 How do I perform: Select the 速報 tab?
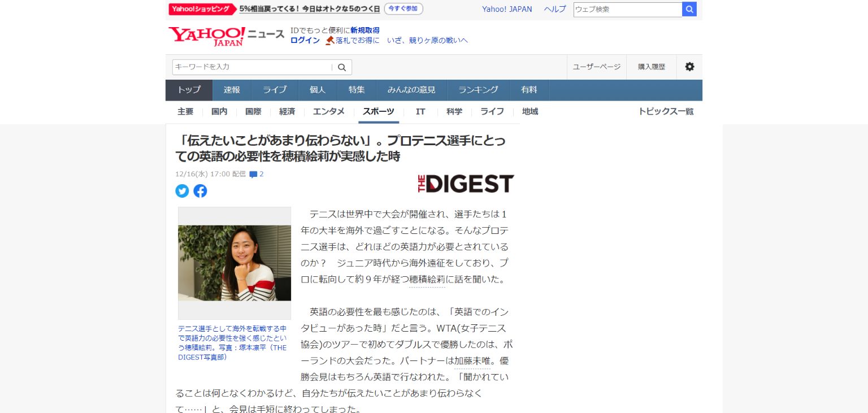[232, 90]
